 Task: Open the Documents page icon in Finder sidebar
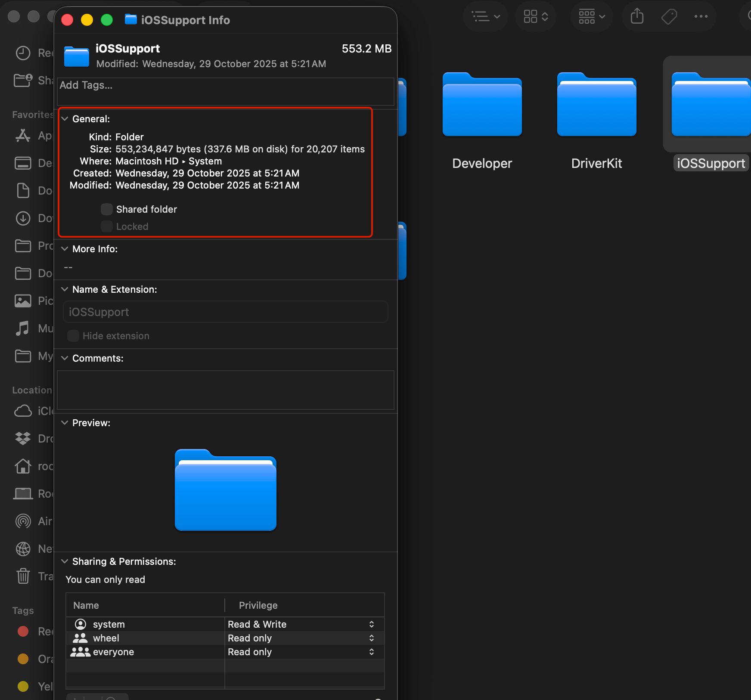(23, 191)
